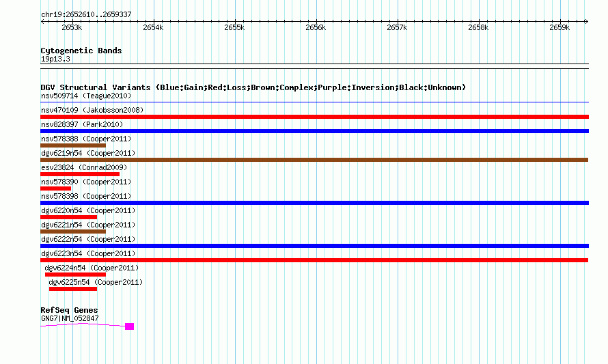This screenshot has width=608, height=364.
Task: Select the nsv828397 (Park2010) blue gain bar
Action: [314, 131]
